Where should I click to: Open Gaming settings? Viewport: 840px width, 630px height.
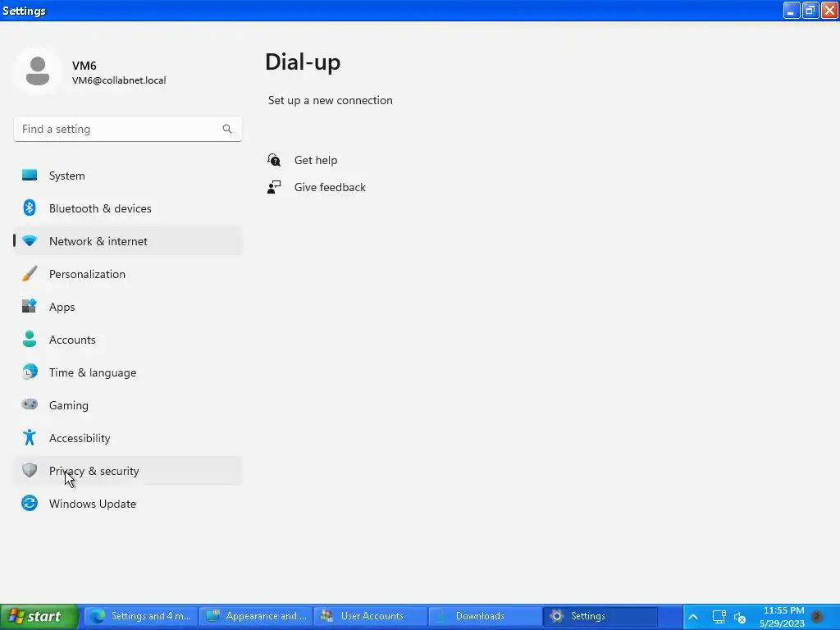(128, 405)
